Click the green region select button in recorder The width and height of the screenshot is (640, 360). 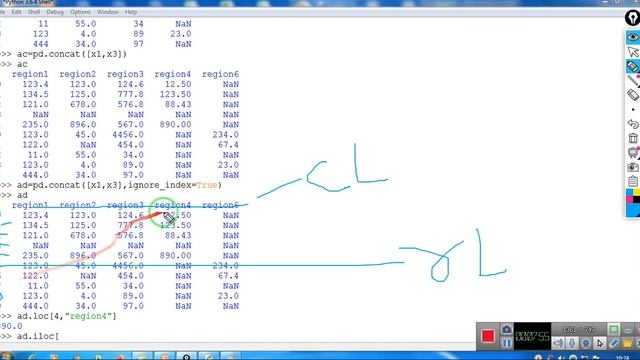(613, 329)
